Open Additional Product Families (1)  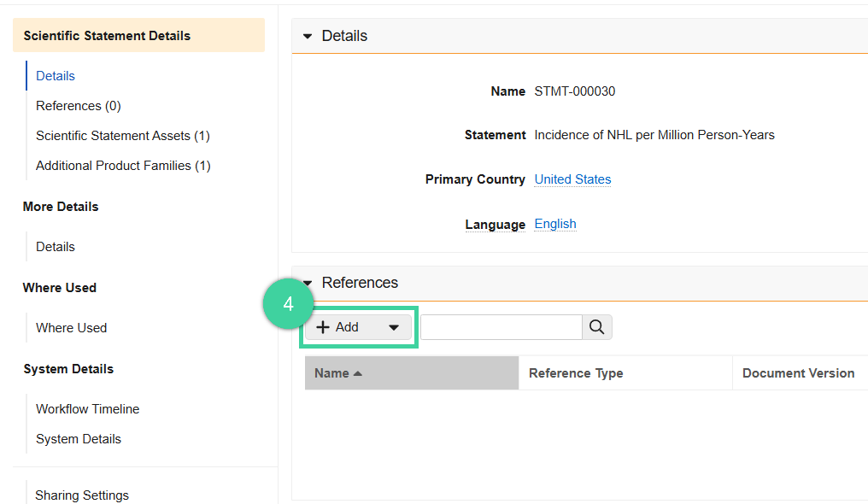pyautogui.click(x=122, y=165)
